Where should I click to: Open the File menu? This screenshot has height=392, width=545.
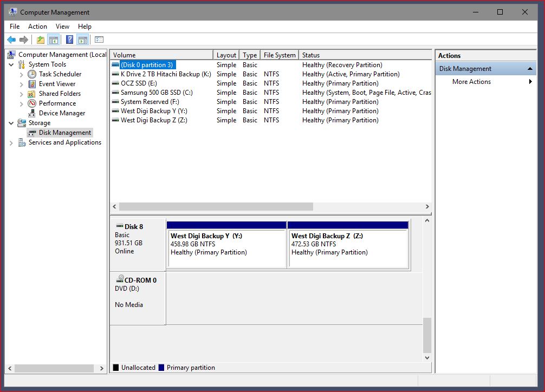(x=15, y=27)
